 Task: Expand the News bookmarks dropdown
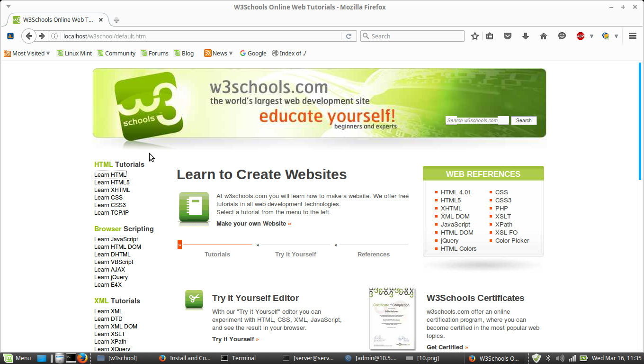(219, 53)
